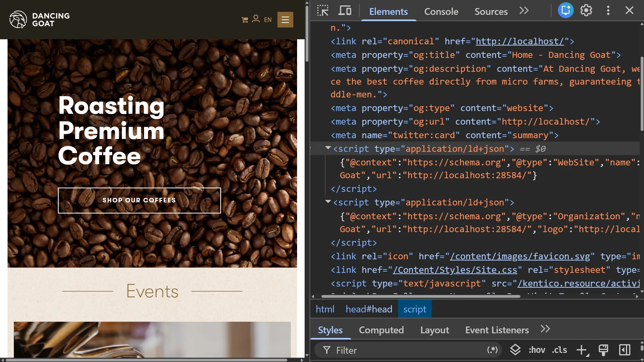
Task: Click the Elements panel horizontal scrollbar
Action: coord(421,297)
